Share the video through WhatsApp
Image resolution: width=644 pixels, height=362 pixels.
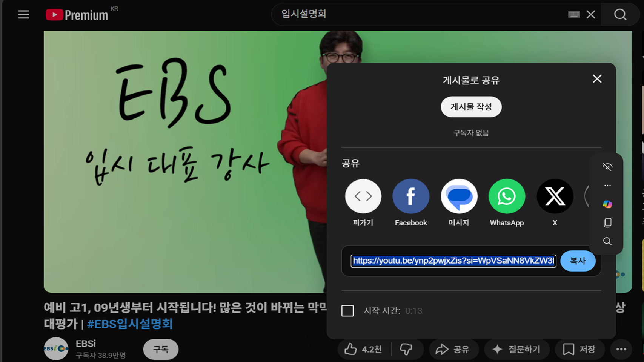click(507, 203)
